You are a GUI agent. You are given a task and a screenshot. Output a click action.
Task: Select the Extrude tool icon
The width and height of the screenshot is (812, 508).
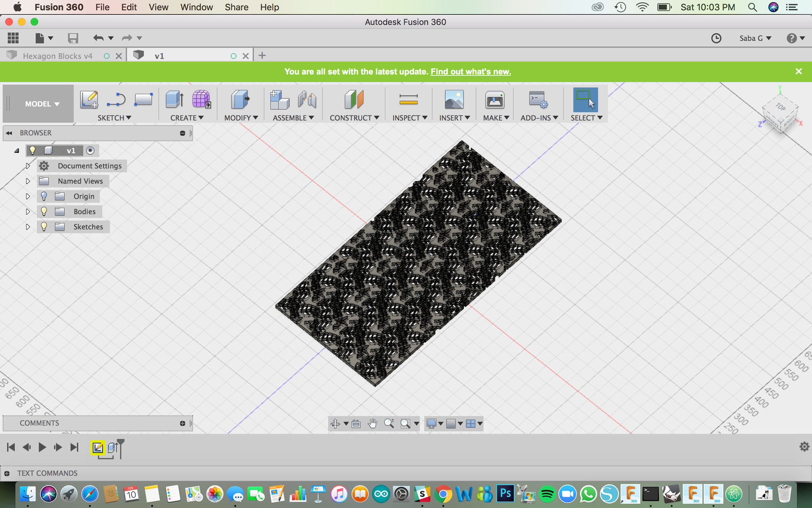tap(174, 99)
